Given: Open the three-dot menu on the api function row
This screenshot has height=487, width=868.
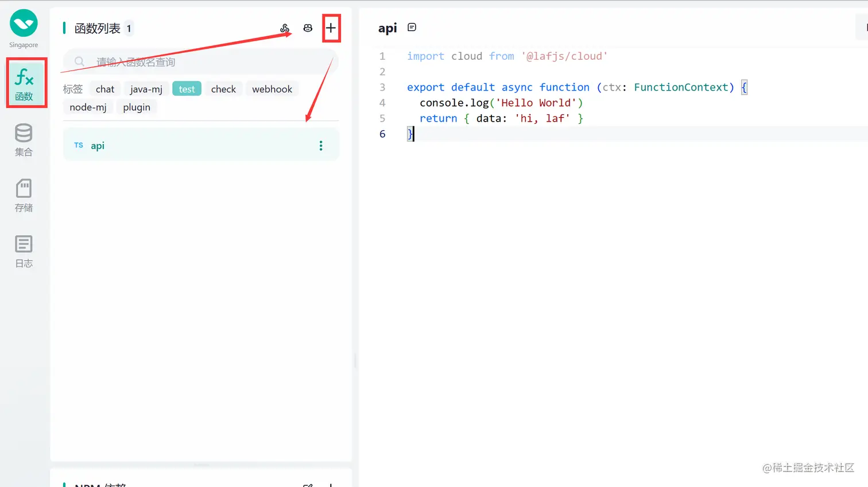Looking at the screenshot, I should 321,146.
